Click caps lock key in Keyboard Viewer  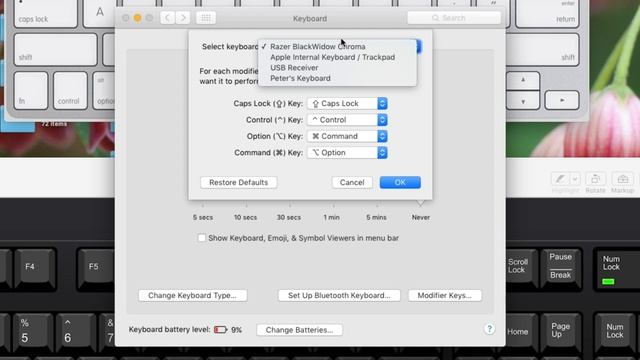point(45,13)
